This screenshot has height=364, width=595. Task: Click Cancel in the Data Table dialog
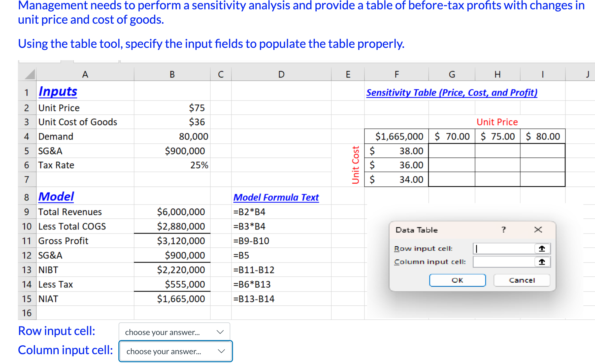[522, 280]
